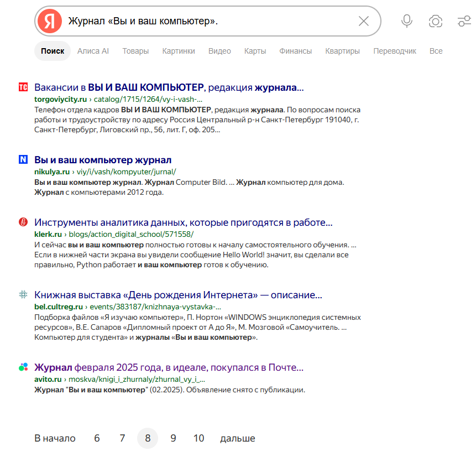Open moskva/knigi_i_zhurnaly URL path
Image resolution: width=476 pixels, height=451 pixels.
click(137, 379)
